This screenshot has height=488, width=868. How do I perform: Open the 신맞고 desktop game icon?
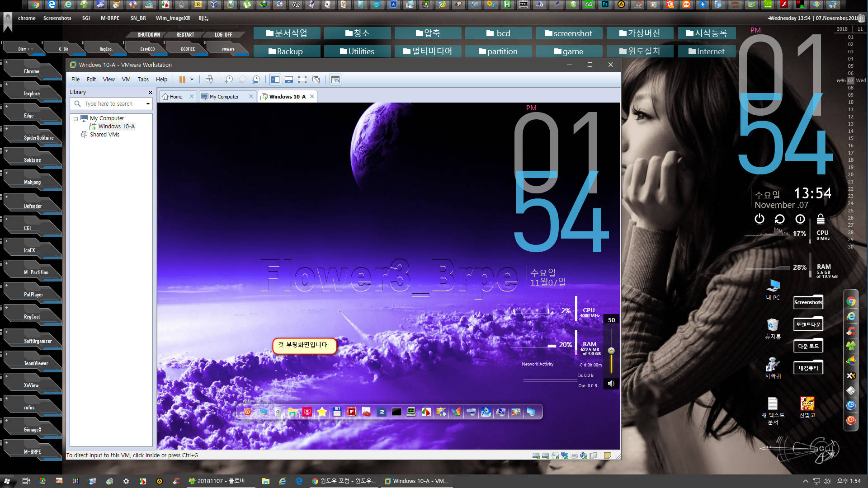807,407
